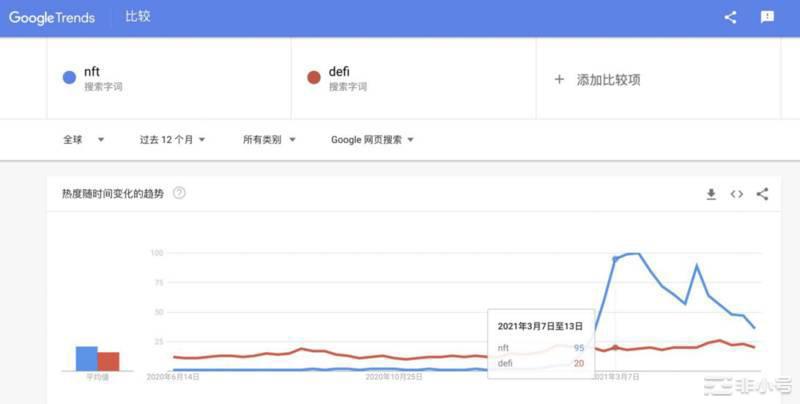Expand the 所有类别 category dropdown
This screenshot has height=404, width=800.
(x=268, y=140)
